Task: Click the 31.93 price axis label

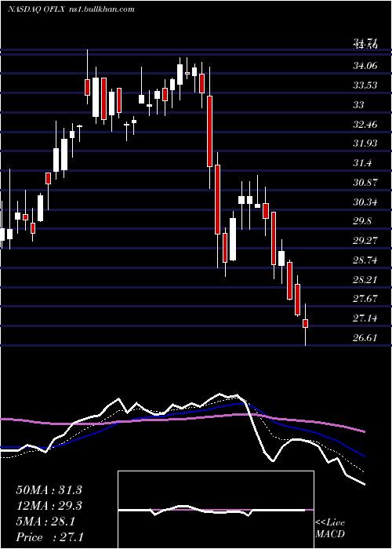Action: [x=365, y=144]
